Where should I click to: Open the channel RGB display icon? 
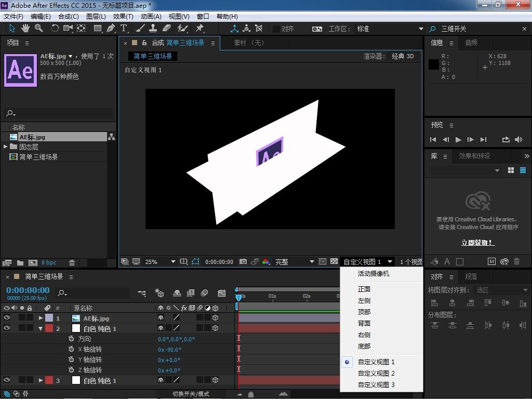coord(265,262)
